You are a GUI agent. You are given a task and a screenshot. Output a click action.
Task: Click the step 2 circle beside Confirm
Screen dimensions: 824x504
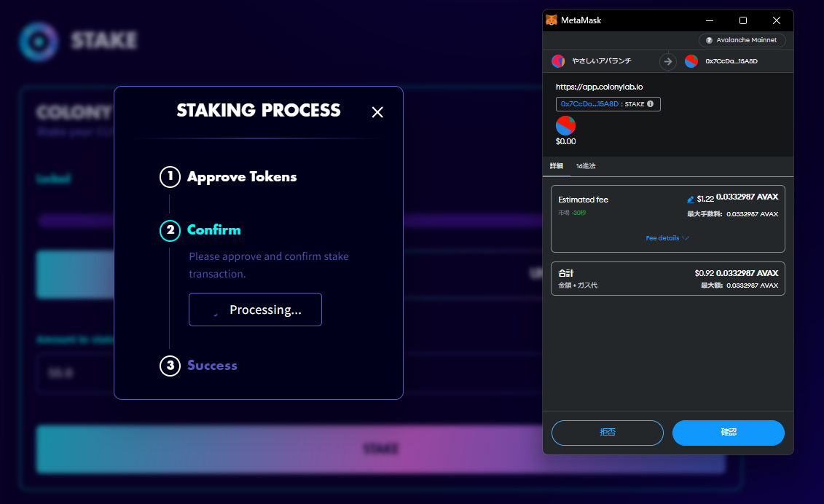(x=170, y=230)
